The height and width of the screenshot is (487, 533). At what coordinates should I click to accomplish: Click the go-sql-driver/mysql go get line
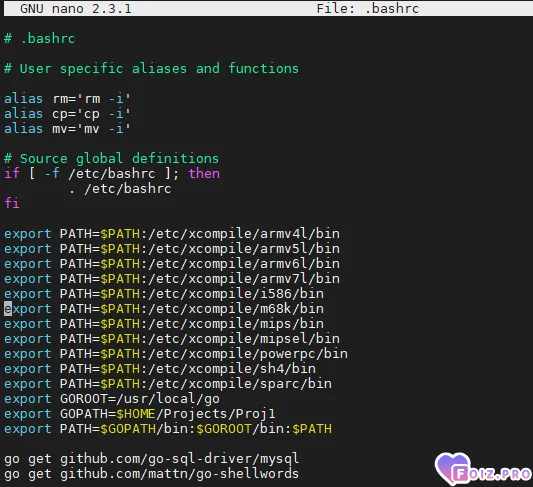[x=152, y=459]
